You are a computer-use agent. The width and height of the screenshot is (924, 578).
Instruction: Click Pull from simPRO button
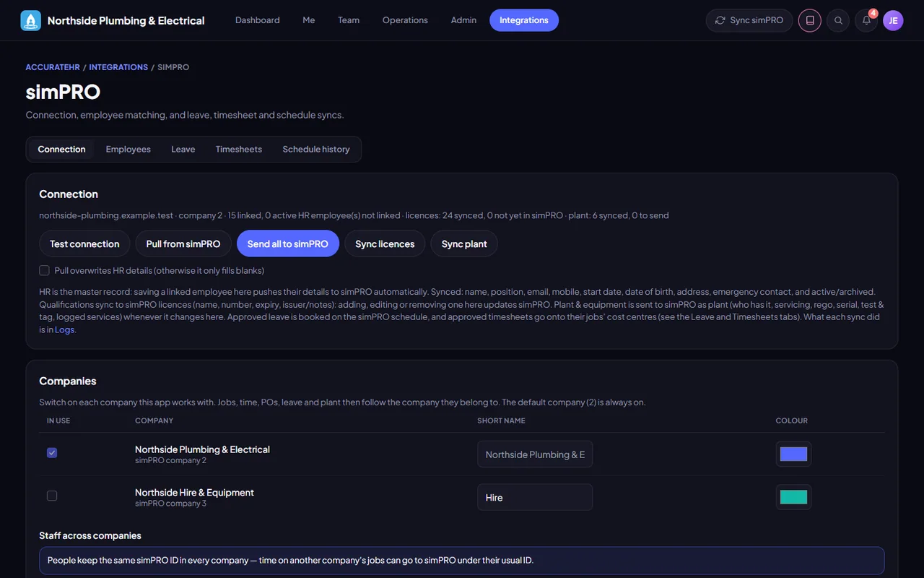coord(183,243)
